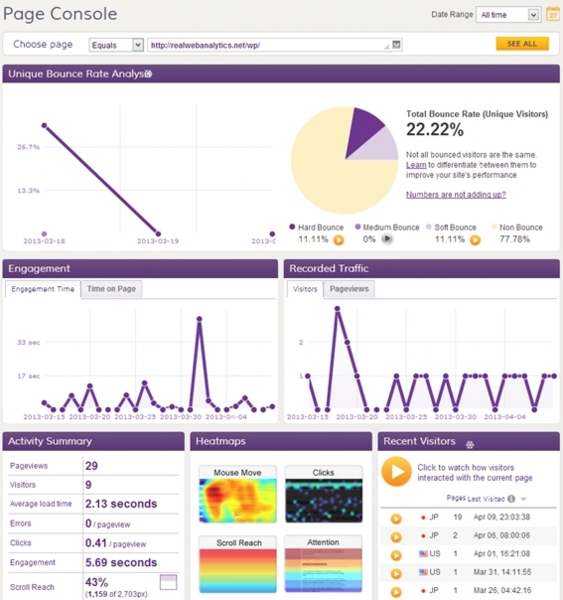Click the US flag icon in Apr 01 row
Image resolution: width=563 pixels, height=600 pixels.
423,554
